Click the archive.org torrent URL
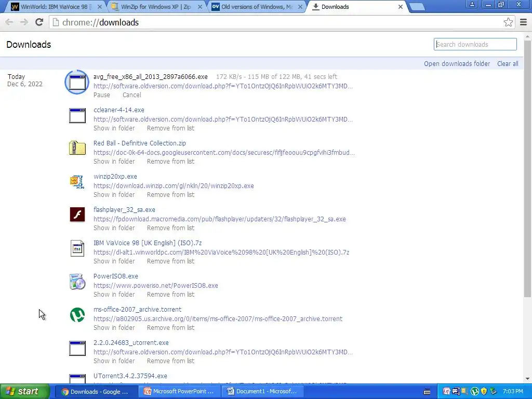The image size is (532, 399). coord(218,319)
